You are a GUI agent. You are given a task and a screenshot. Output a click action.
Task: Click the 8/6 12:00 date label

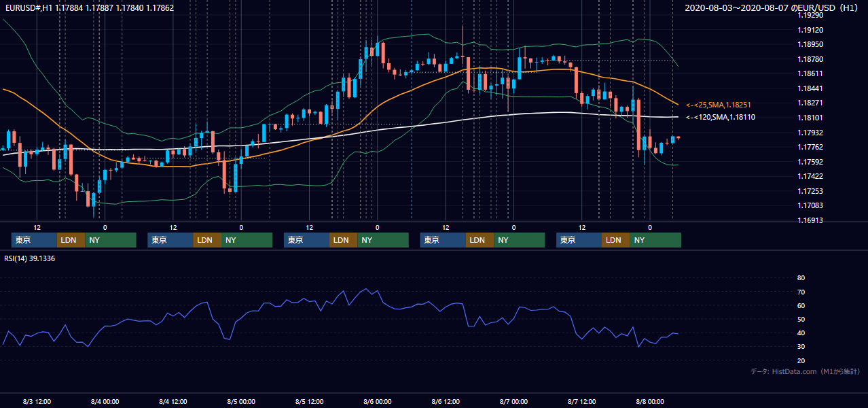tap(446, 401)
